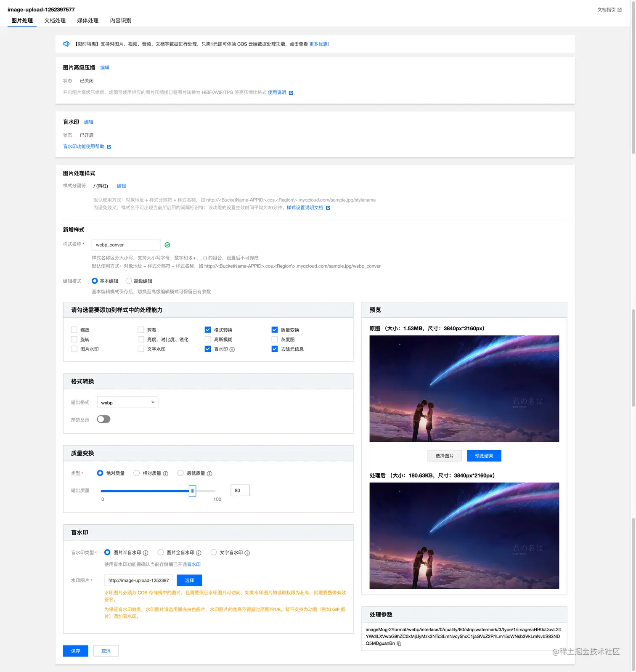Click the 取消 button
This screenshot has width=636, height=672.
(x=106, y=651)
